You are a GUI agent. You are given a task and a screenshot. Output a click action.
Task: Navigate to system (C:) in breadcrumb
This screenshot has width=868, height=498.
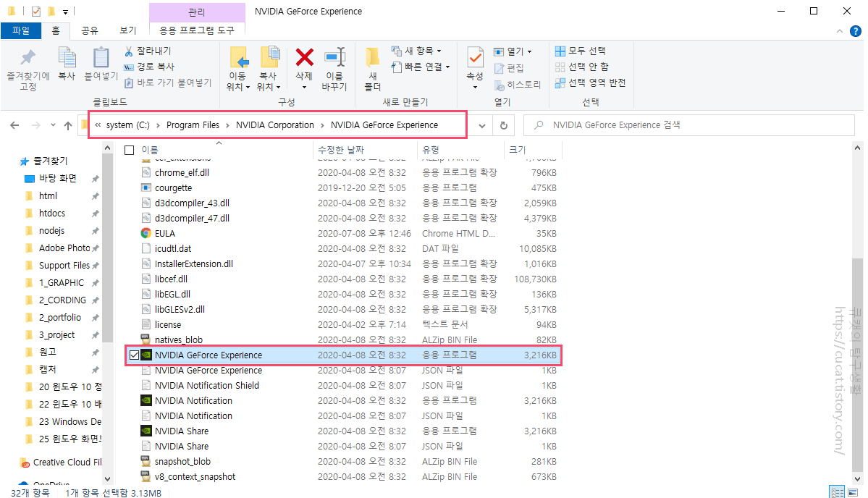(x=127, y=125)
